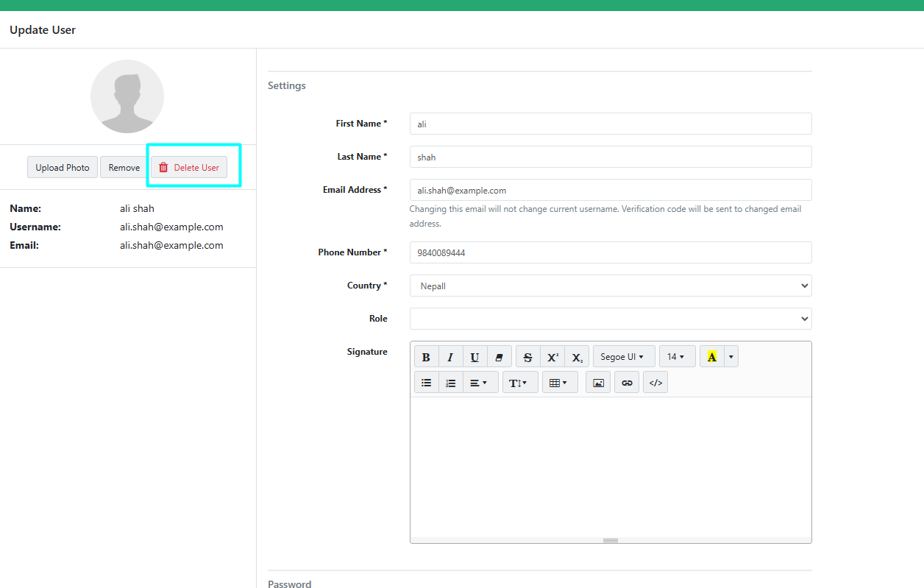The height and width of the screenshot is (588, 924).
Task: Click the eraser remove-formatting icon
Action: pos(499,357)
